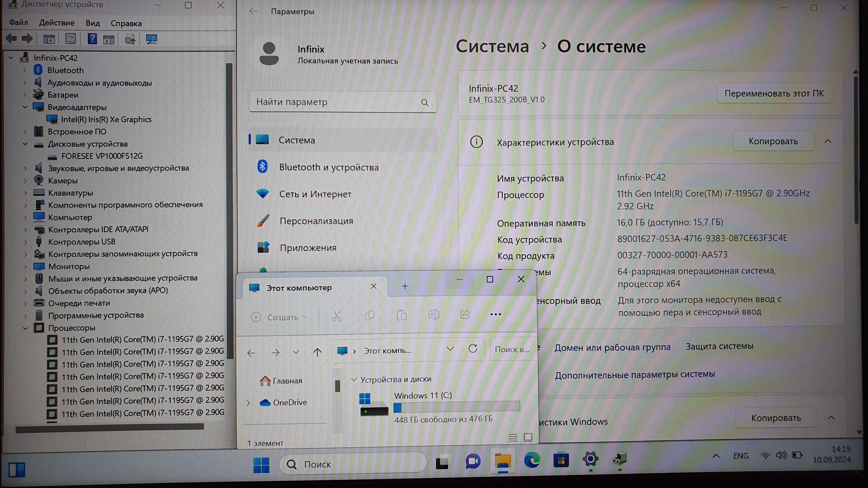Switch Explorer to details list view
The height and width of the screenshot is (488, 868).
[512, 437]
